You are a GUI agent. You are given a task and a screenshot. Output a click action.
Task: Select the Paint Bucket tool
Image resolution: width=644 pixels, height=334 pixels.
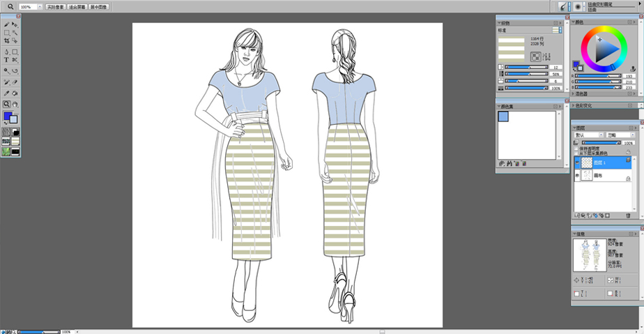[15, 93]
